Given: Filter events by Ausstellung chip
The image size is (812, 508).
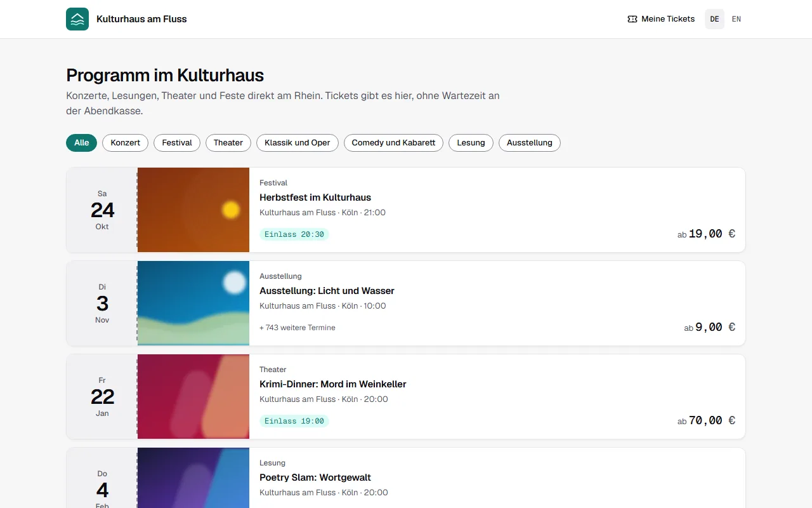Looking at the screenshot, I should (530, 143).
